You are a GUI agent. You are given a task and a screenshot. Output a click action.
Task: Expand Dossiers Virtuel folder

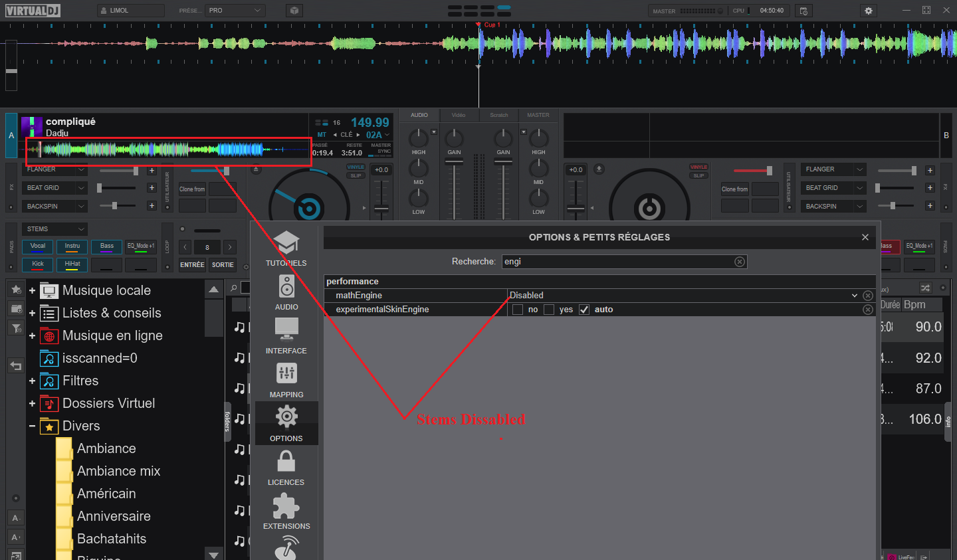click(32, 403)
